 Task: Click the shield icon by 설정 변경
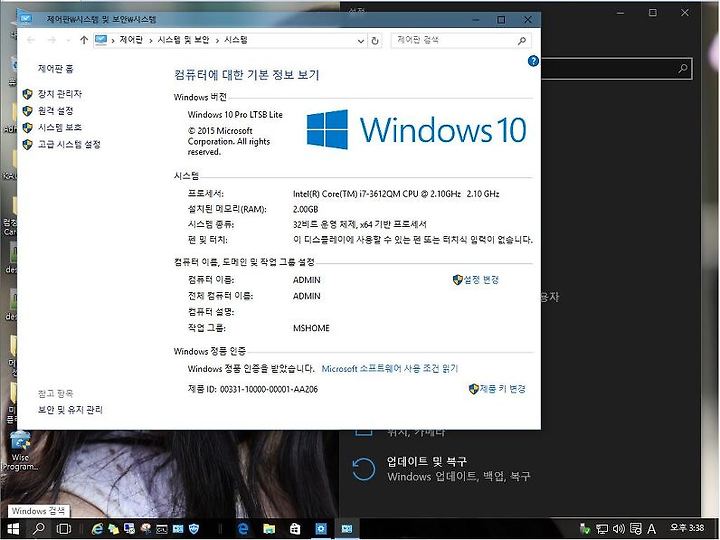point(457,280)
